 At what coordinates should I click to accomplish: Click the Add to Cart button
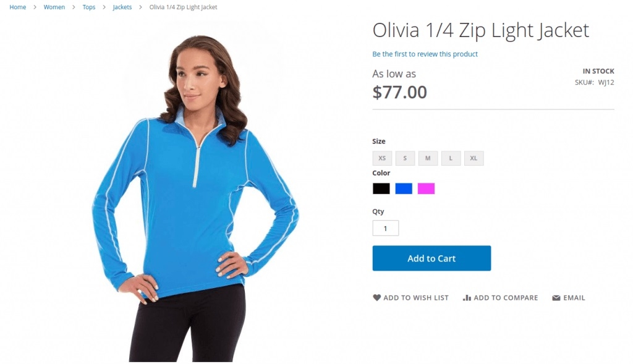(431, 258)
